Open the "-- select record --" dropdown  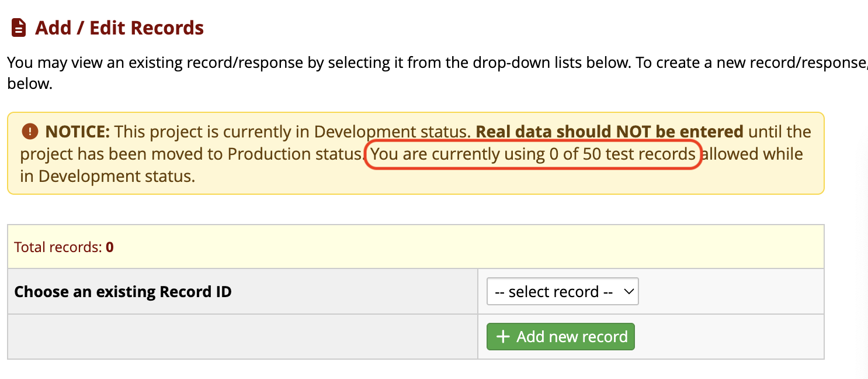(562, 291)
